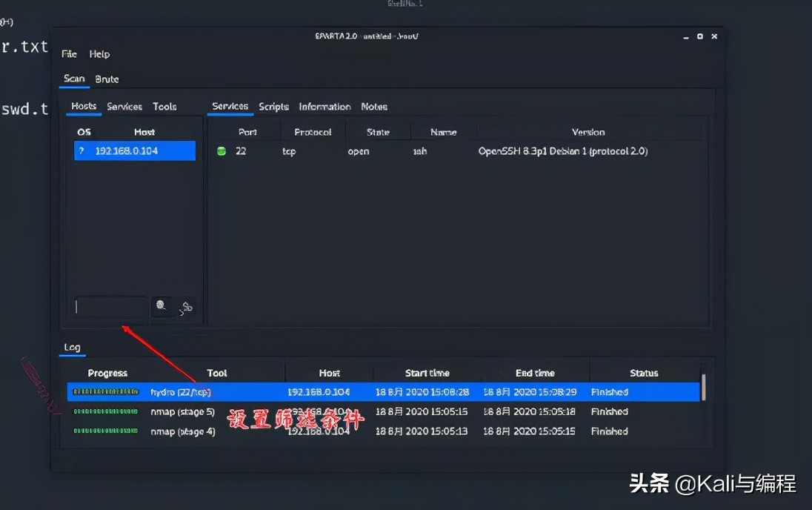Viewport: 812px width, 510px height.
Task: Click the 15:05:13 start time of nmap stage 4
Action: point(422,431)
